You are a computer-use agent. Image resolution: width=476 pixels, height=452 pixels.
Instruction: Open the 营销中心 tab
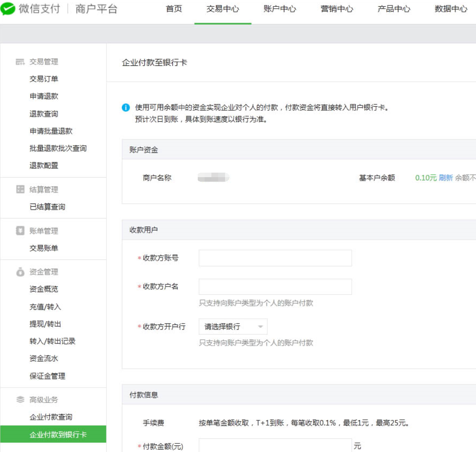[337, 9]
